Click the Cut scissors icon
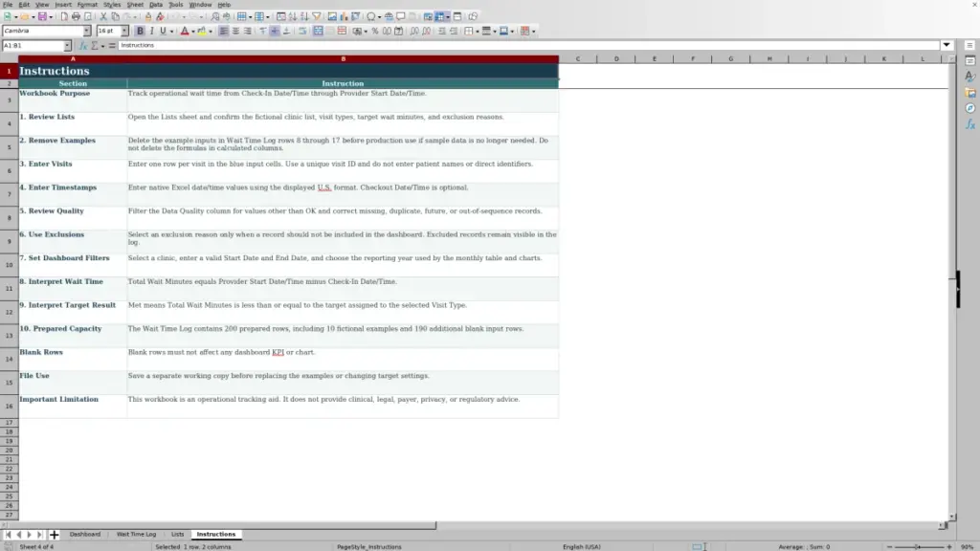This screenshot has height=551, width=980. [x=103, y=17]
